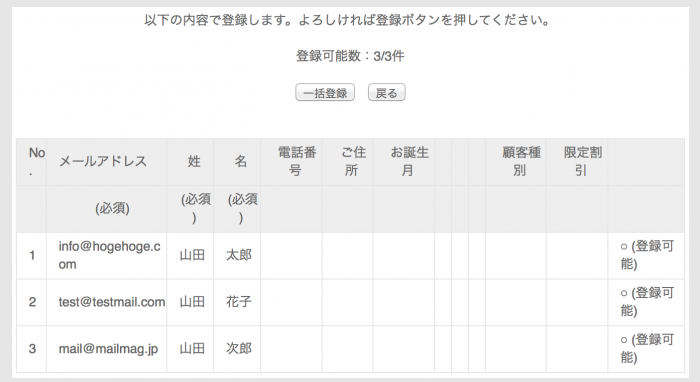
Task: Click row number 2
Action: (x=32, y=302)
